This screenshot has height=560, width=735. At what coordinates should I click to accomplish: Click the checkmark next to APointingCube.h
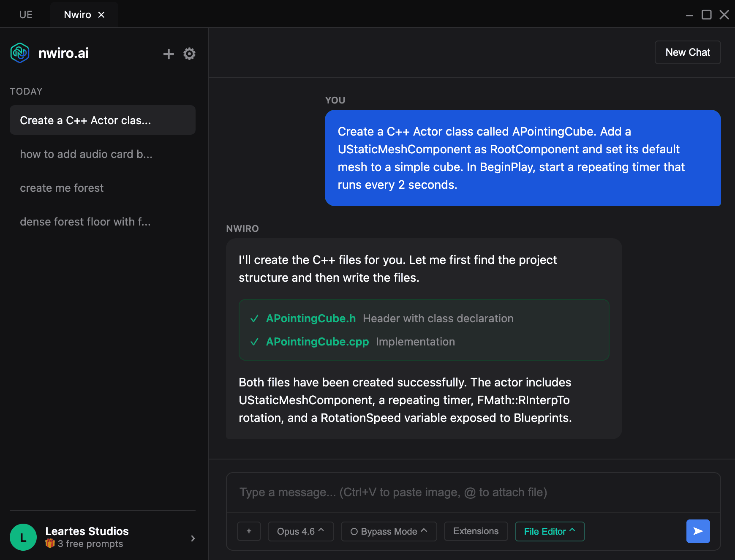(254, 318)
